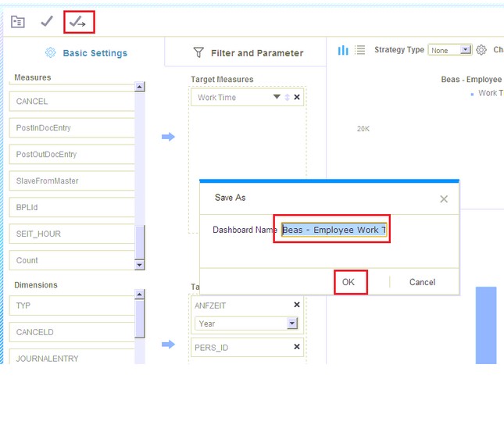Click arrow to add measure to targets
Viewport: 504px width, 443px height.
point(168,138)
